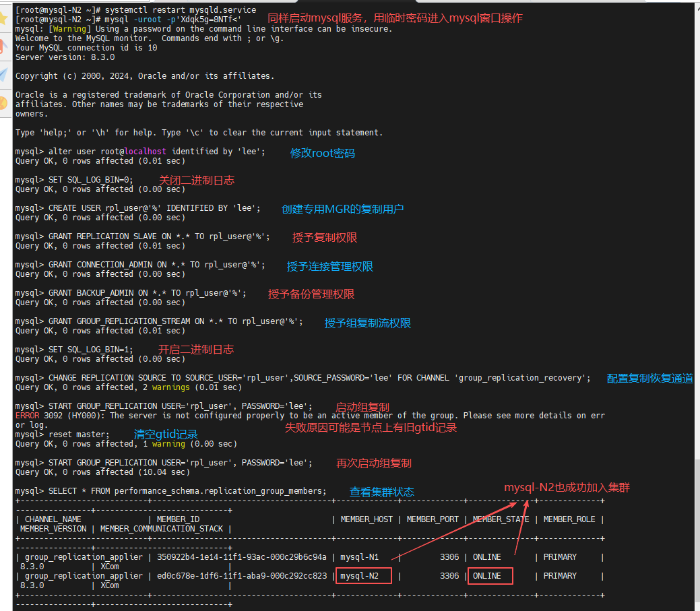Click the 'mysql-N2' host cell

tap(359, 576)
